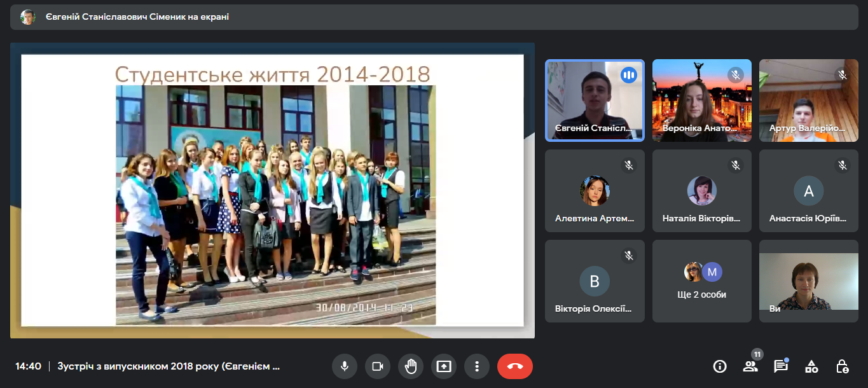Click the letter M avatar in Ще 2 особи
The height and width of the screenshot is (388, 868).
(712, 272)
